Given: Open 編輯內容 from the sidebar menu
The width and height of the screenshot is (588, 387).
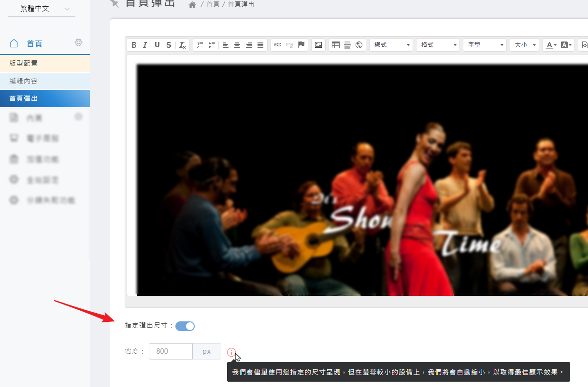Looking at the screenshot, I should tap(44, 81).
